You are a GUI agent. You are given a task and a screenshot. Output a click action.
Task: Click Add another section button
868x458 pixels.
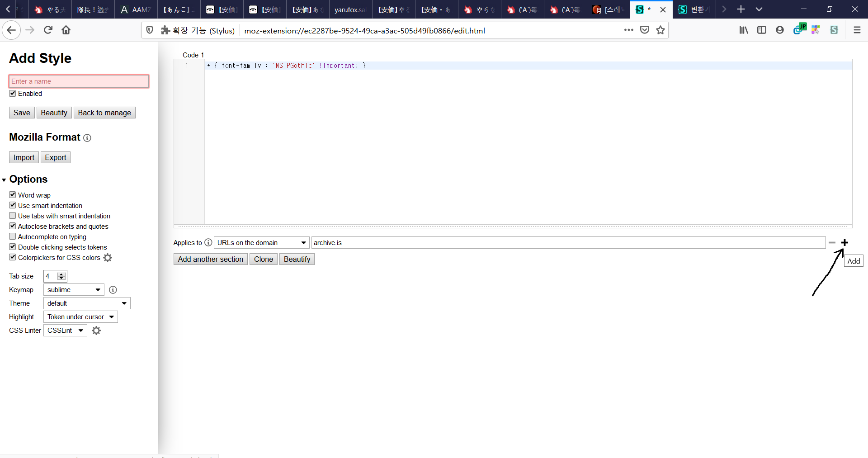pos(210,259)
